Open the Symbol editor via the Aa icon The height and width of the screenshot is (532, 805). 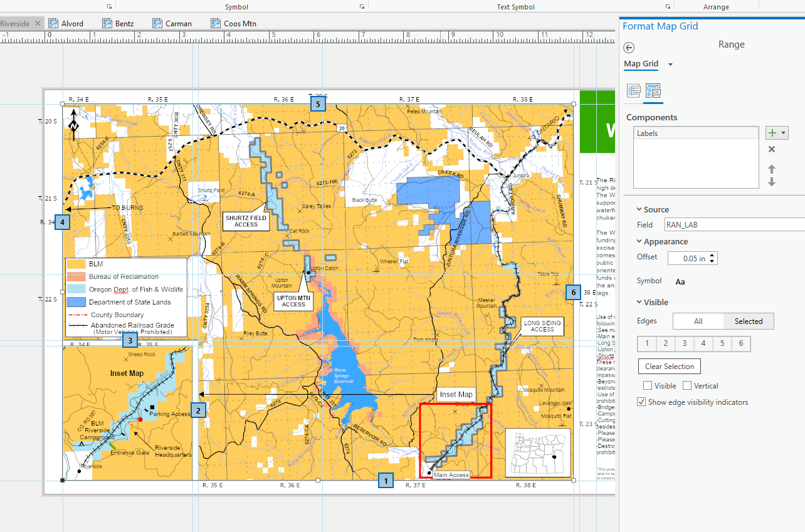point(680,282)
